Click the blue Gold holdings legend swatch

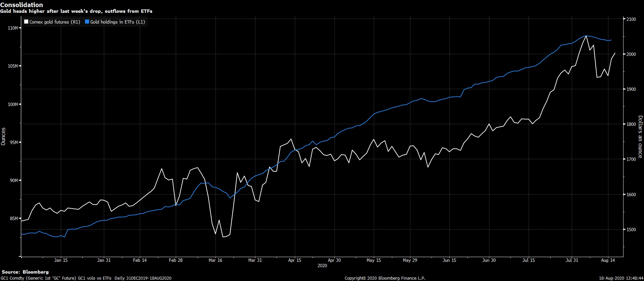click(87, 22)
